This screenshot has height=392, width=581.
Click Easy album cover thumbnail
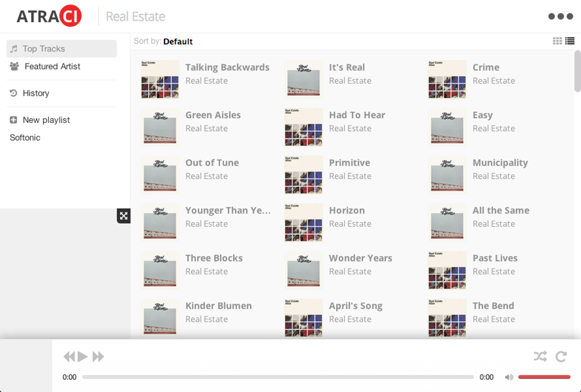click(x=447, y=127)
